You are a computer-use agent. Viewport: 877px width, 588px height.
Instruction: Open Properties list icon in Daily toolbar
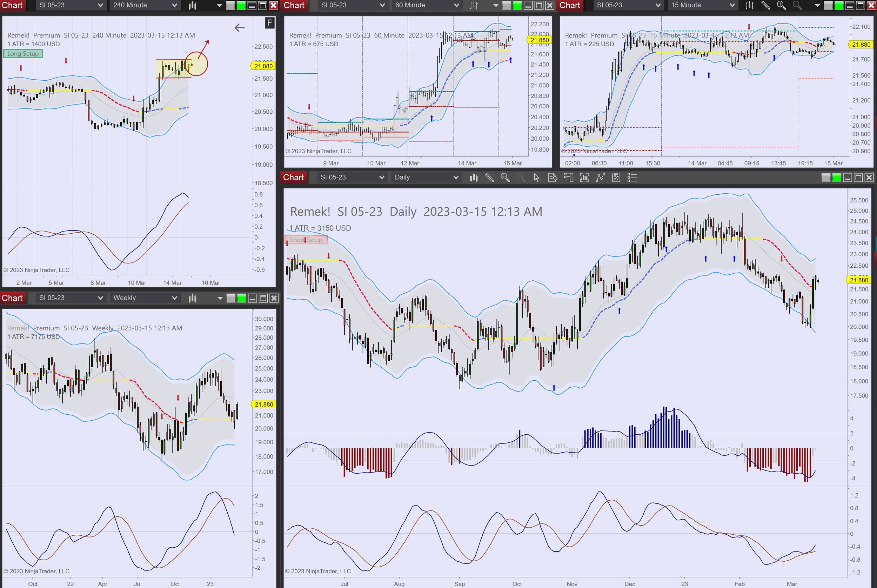[x=632, y=178]
